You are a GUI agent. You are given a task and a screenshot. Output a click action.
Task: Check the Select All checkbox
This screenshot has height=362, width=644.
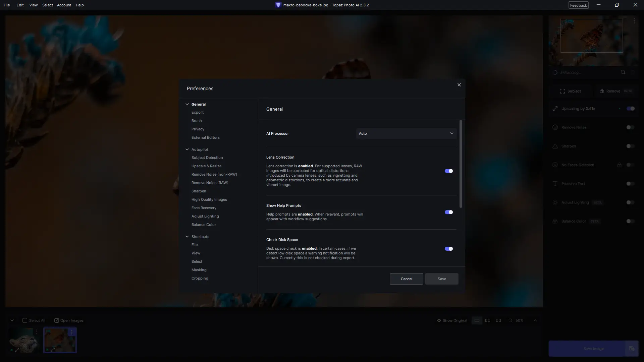25,320
